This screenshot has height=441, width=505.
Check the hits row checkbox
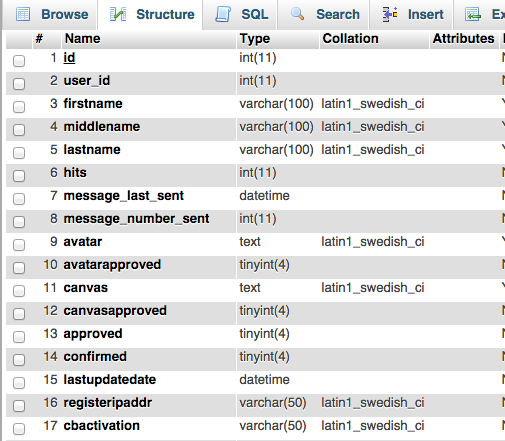(x=19, y=176)
